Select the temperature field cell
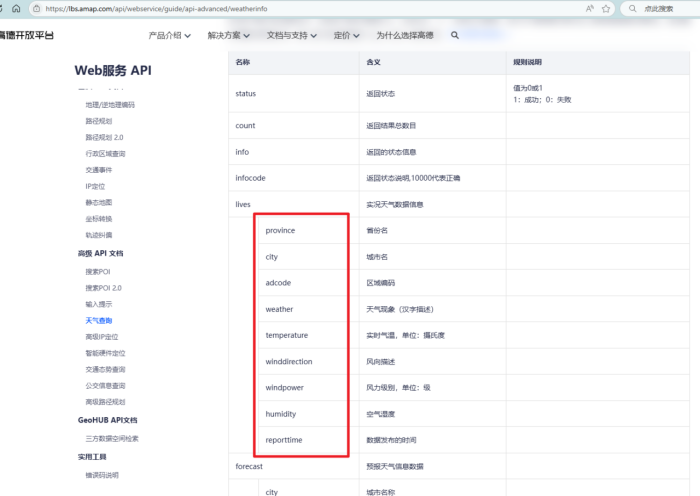The image size is (700, 496). [x=309, y=335]
